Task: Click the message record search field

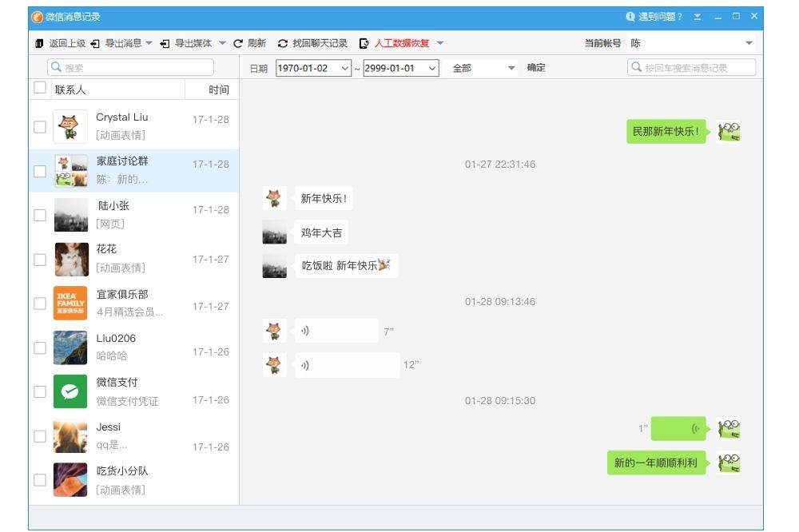Action: [x=691, y=67]
